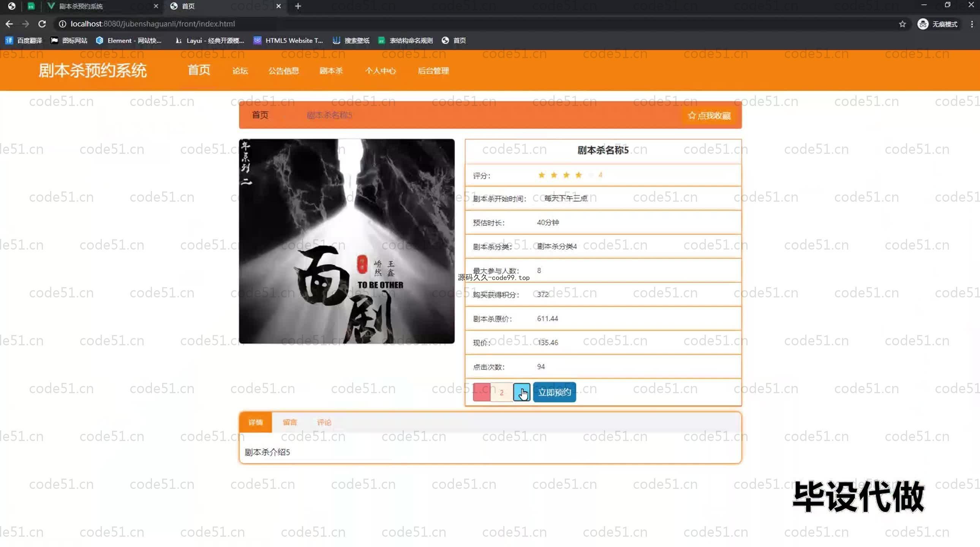Close the 剧本杀预约系统 tab
980x547 pixels.
tap(156, 6)
